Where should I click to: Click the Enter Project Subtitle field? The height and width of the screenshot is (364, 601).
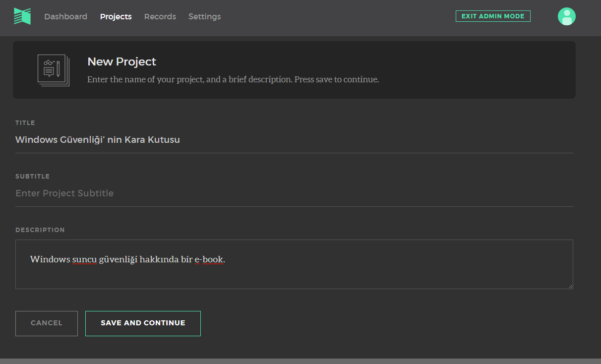tap(294, 194)
